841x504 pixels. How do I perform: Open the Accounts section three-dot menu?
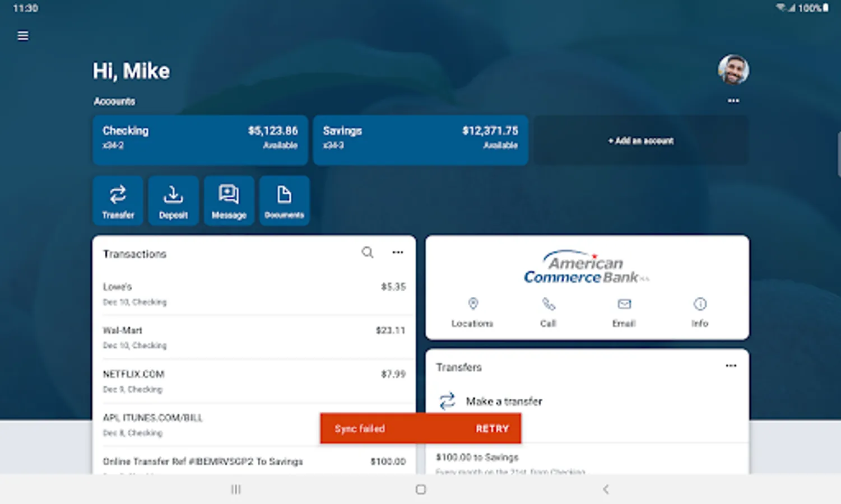click(x=733, y=101)
